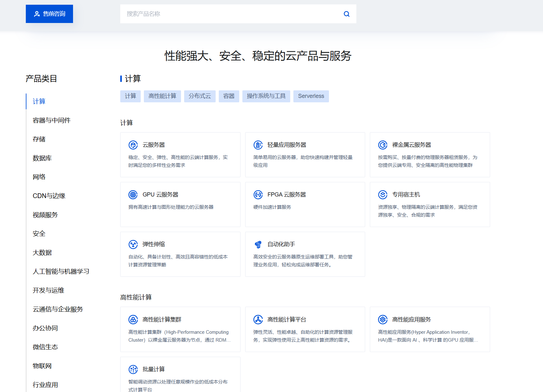Click the 售前咨询 button
This screenshot has height=392, width=543.
click(49, 14)
